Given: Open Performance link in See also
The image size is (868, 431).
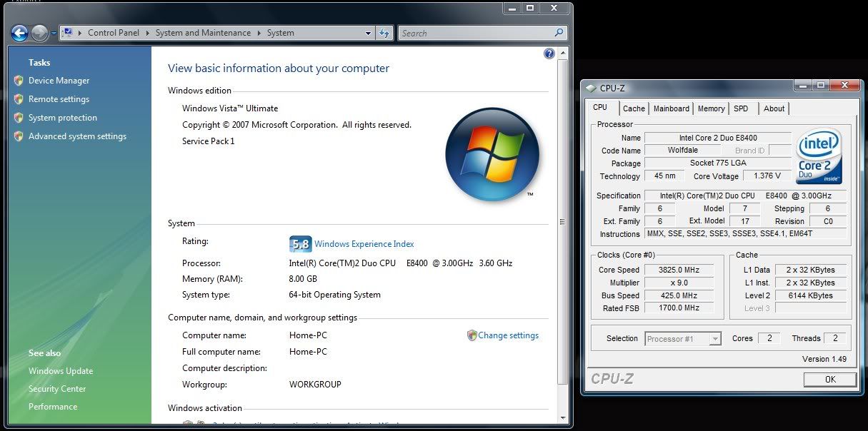Looking at the screenshot, I should coord(53,407).
